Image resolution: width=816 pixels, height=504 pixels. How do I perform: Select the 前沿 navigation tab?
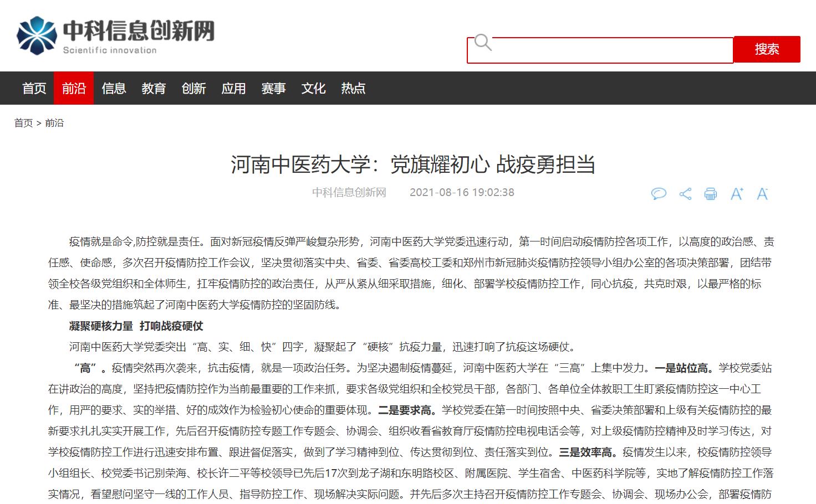click(74, 89)
